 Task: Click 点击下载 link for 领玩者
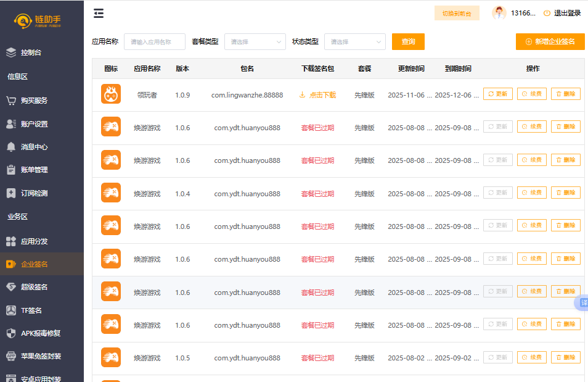[318, 95]
